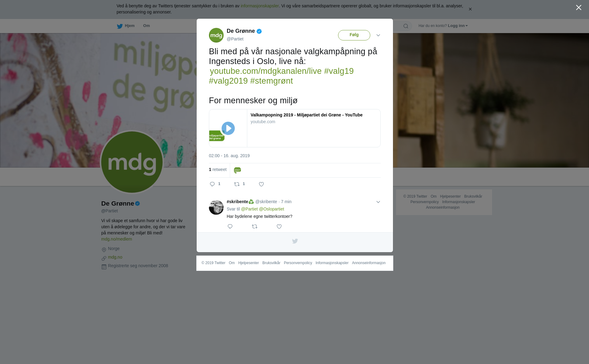The width and height of the screenshot is (589, 364).
Task: Retweet the skribente reply
Action: point(255,226)
